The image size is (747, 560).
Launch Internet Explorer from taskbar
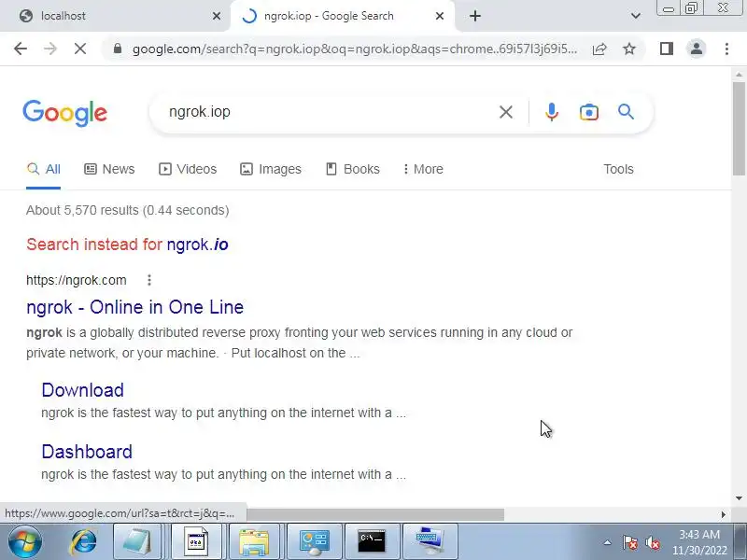click(x=83, y=542)
